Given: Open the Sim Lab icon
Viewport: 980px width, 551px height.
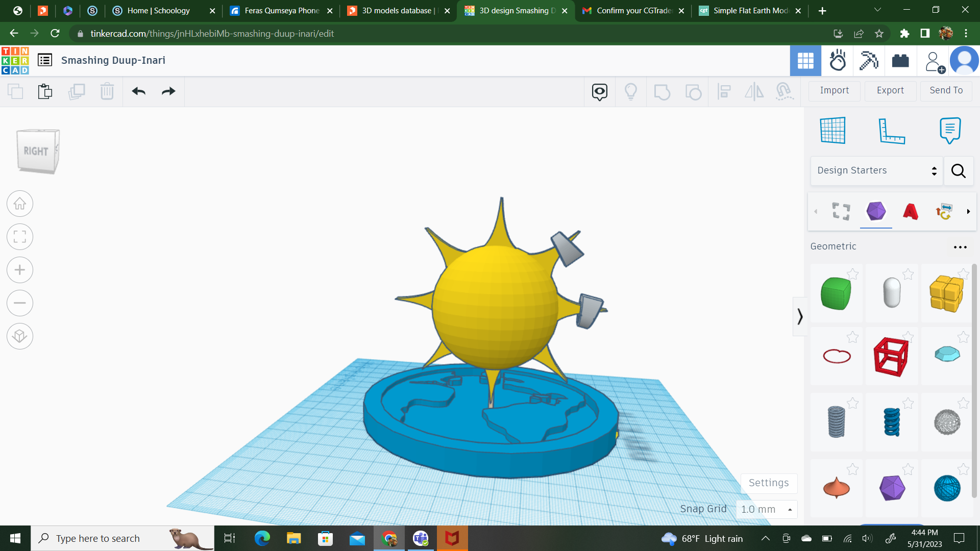Looking at the screenshot, I should pos(838,61).
